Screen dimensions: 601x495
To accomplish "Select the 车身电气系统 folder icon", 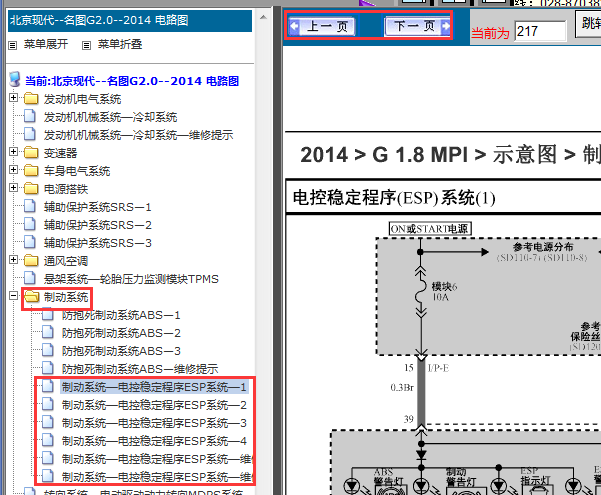I will coord(31,170).
